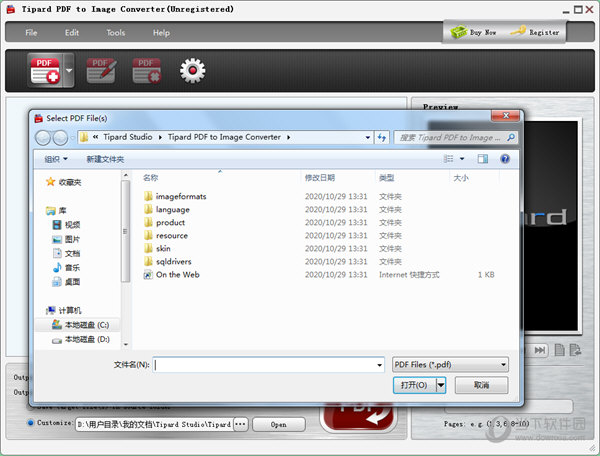Click the browse output folder ellipsis button

pos(240,424)
